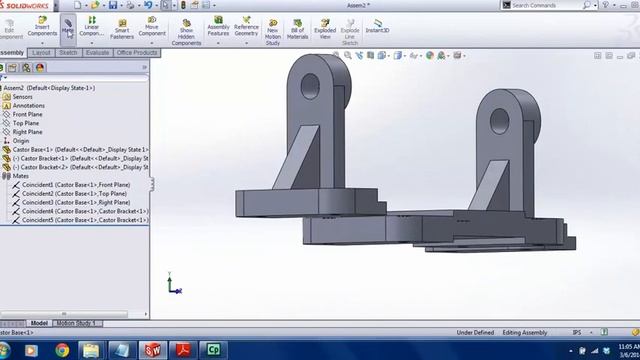Open dropdown arrow next to Save icon

click(x=121, y=6)
